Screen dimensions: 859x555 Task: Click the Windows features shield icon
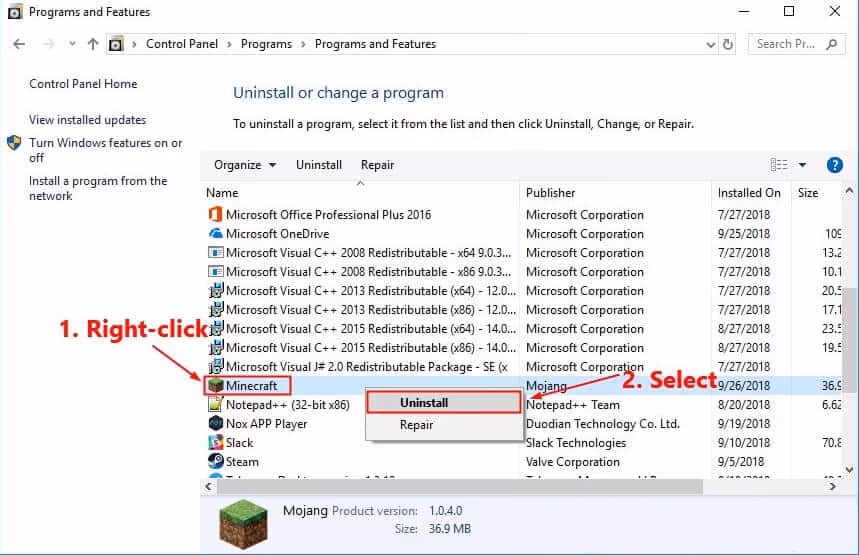click(x=14, y=143)
